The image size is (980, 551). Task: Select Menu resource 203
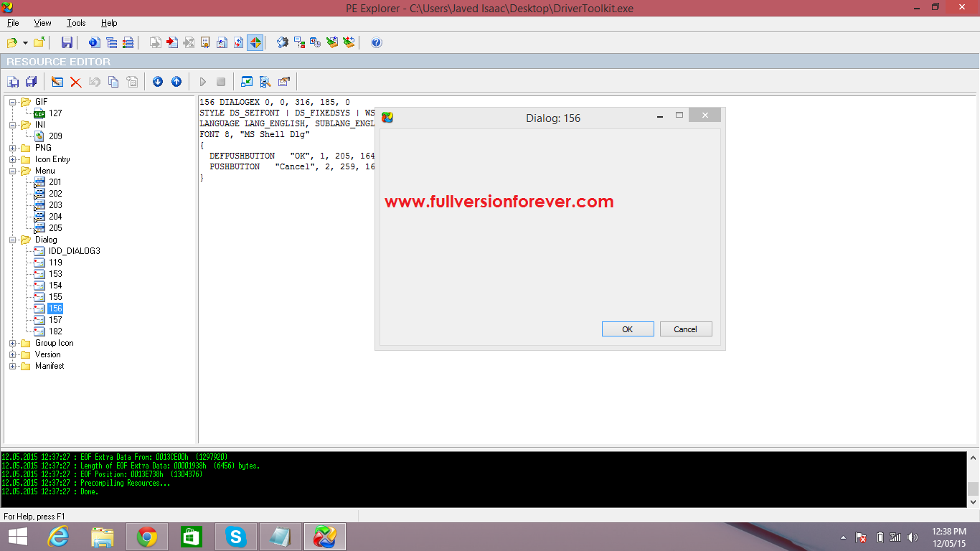point(55,205)
